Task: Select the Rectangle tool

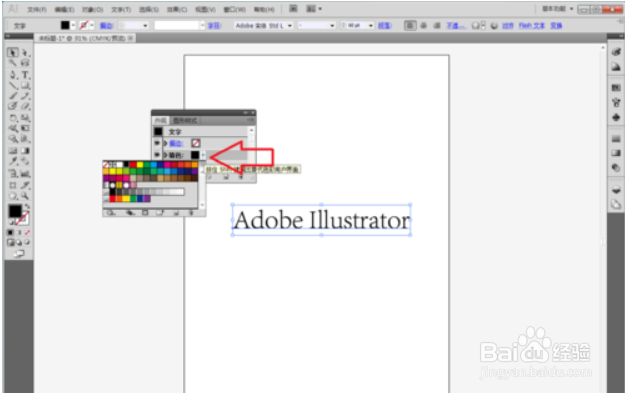Action: [26, 85]
